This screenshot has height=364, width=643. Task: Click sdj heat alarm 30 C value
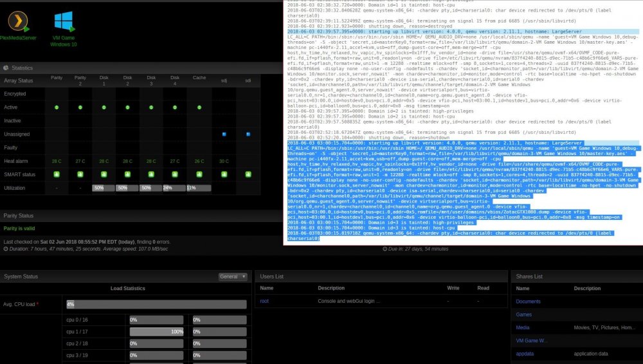(x=224, y=161)
